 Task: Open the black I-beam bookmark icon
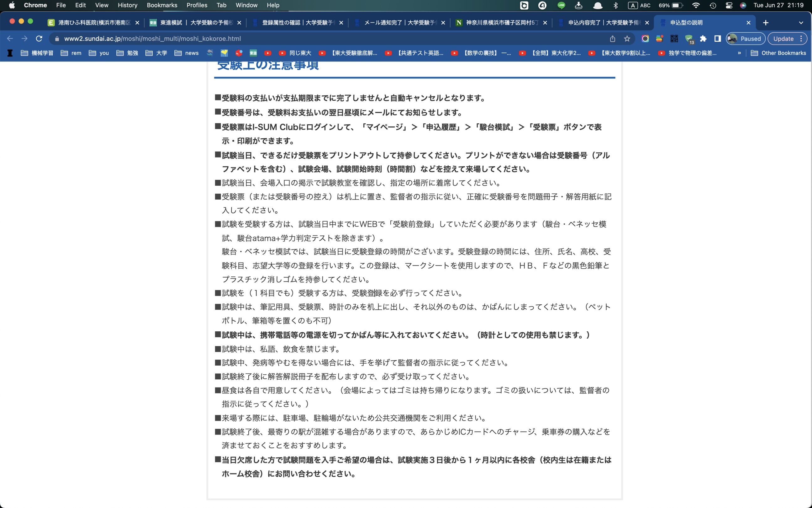coord(10,53)
